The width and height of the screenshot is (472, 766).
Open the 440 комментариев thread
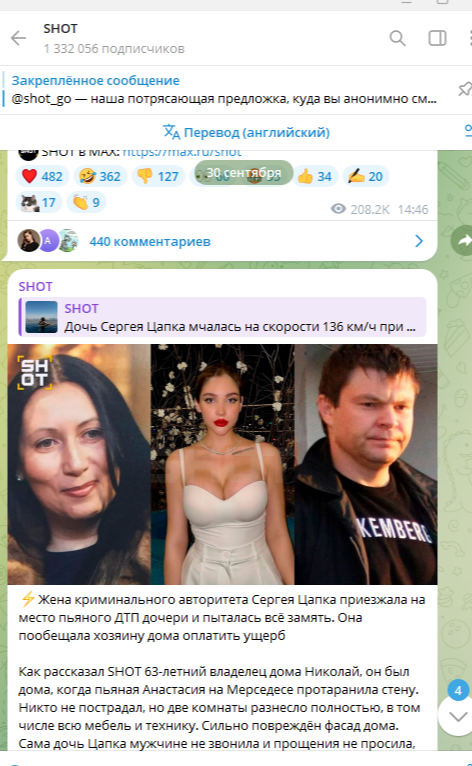click(x=150, y=241)
